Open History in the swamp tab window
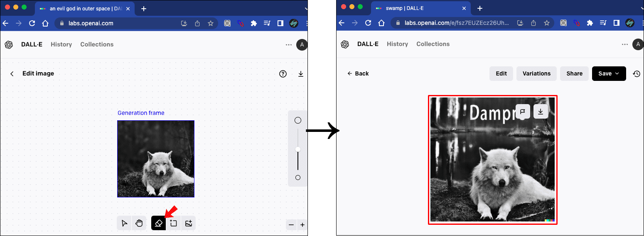This screenshot has height=236, width=644. [398, 44]
